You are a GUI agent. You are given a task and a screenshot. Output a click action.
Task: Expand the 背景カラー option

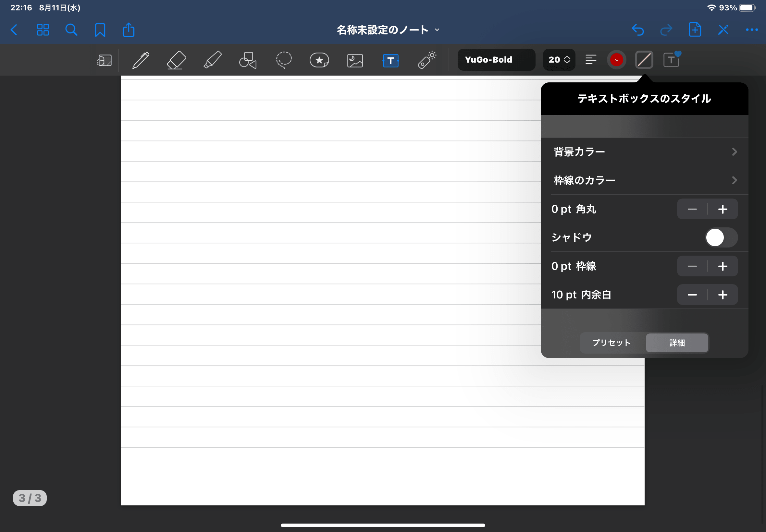click(x=644, y=152)
